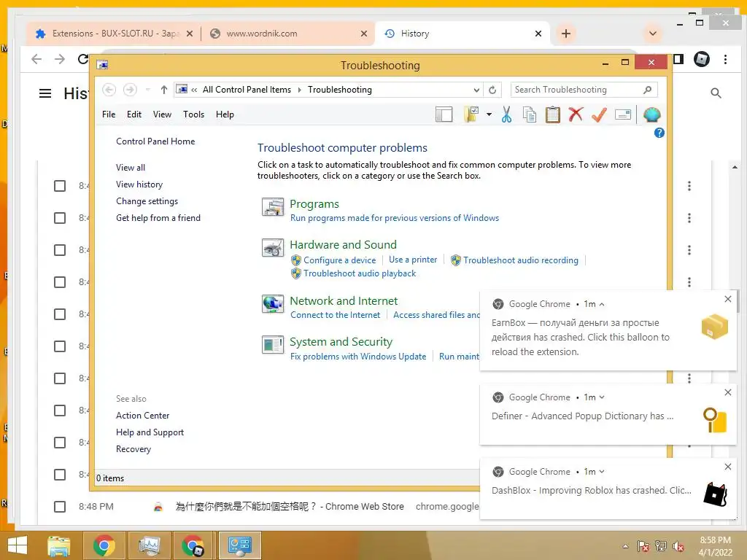Open File Explorer from the taskbar
This screenshot has width=747, height=560.
(58, 545)
